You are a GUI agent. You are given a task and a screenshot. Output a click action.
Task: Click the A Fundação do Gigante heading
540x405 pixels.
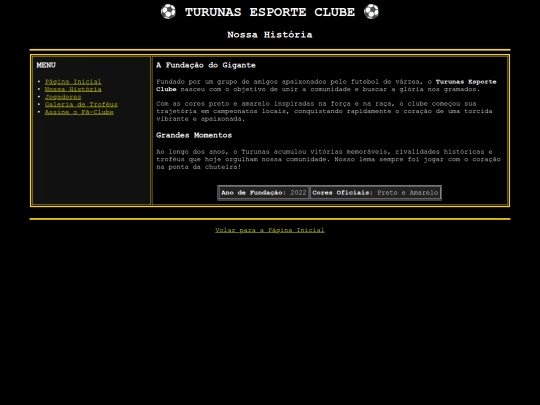pos(206,65)
